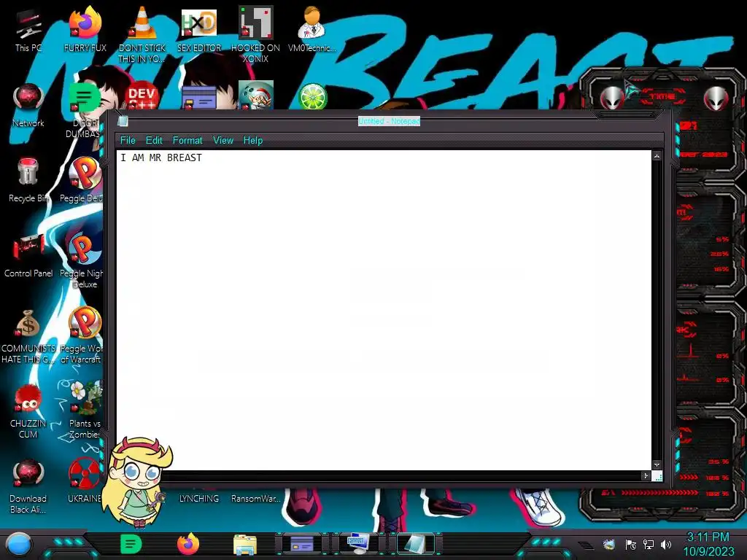The image size is (747, 560).
Task: Select the Recycle Bin desktop icon
Action: click(28, 180)
